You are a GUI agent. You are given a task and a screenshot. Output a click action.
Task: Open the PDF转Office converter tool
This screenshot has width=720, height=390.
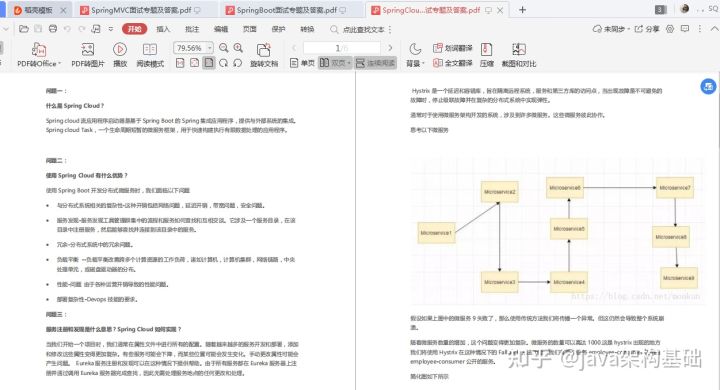(39, 55)
